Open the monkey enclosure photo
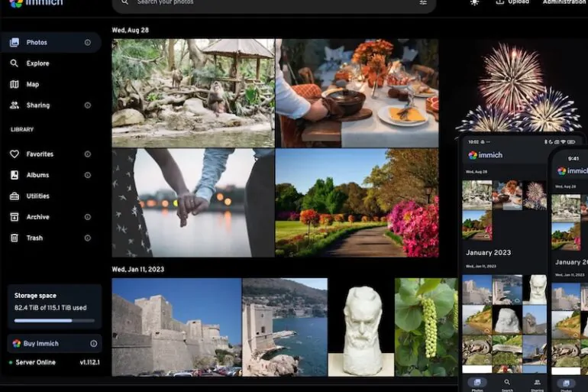The width and height of the screenshot is (588, 392). 193,93
